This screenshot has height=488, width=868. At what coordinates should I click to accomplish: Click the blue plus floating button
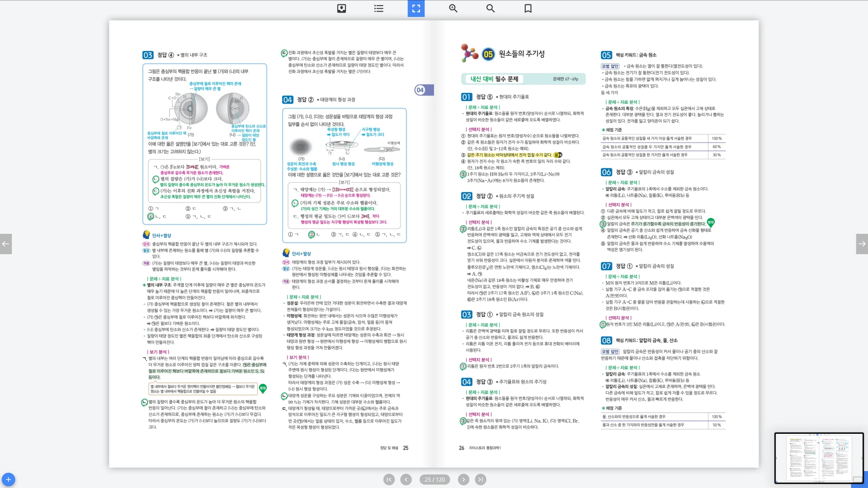point(8,479)
